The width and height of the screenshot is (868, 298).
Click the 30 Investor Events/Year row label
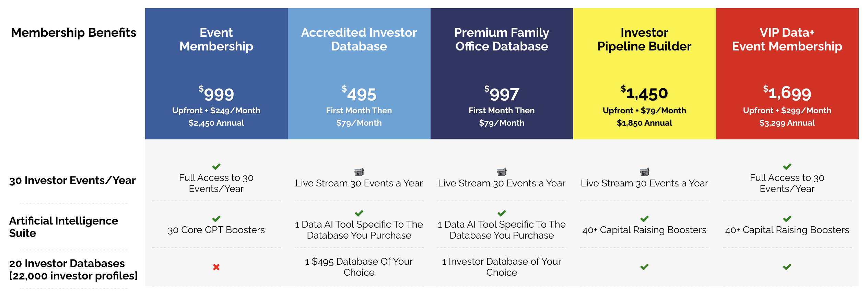coord(72,180)
